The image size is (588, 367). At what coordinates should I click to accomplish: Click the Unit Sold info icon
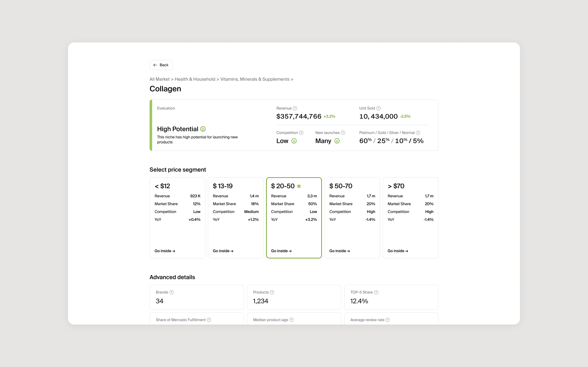click(x=378, y=108)
